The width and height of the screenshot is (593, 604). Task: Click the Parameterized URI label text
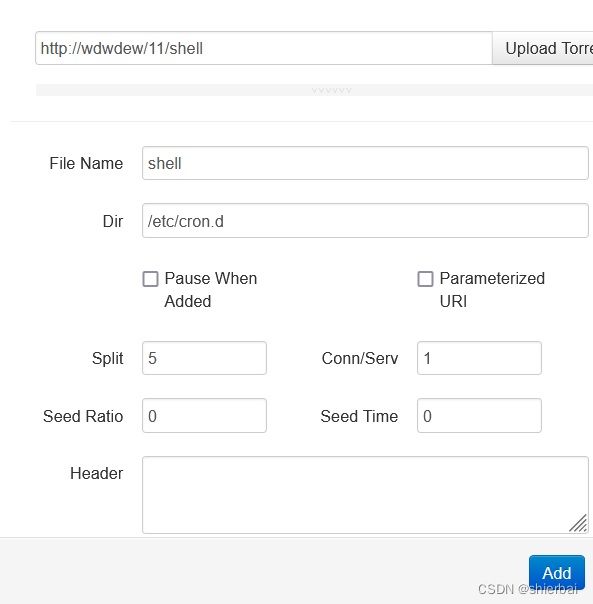(492, 290)
